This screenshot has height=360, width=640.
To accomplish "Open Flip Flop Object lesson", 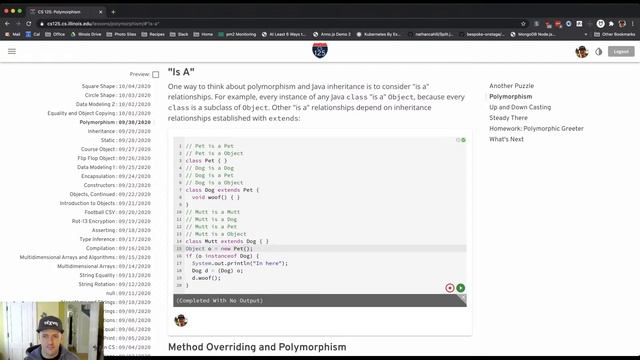I will click(114, 158).
